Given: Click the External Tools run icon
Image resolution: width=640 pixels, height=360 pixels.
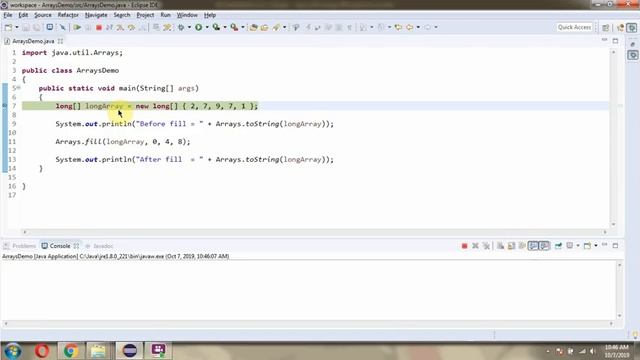Looking at the screenshot, I should coord(234,27).
